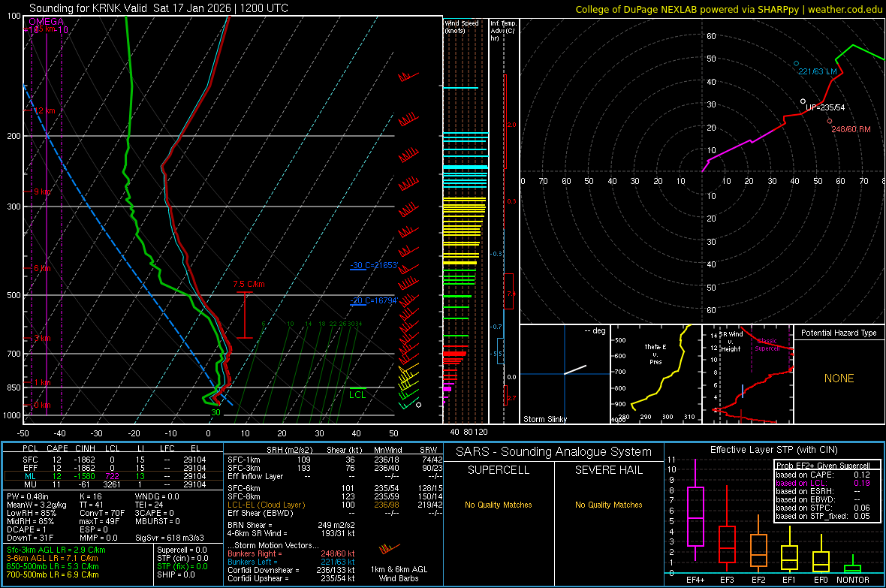Click the 7.5 C/km lapse rate label
Viewport: 886px width, 588px height.
click(249, 285)
